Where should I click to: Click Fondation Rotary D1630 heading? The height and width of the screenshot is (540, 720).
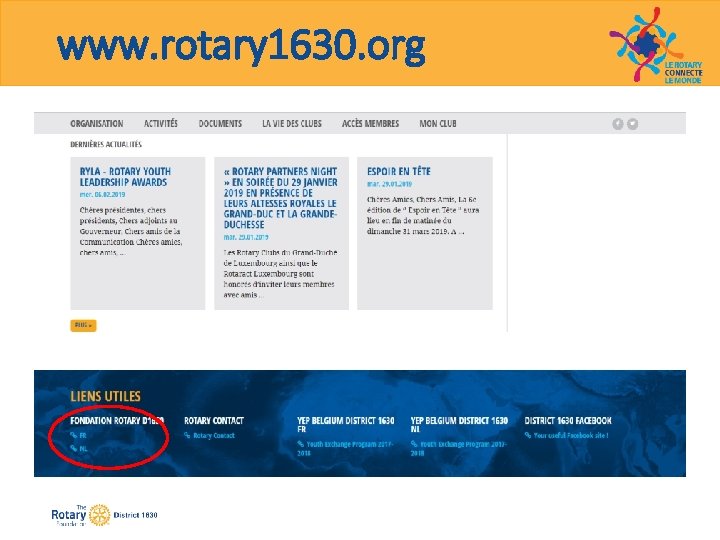point(117,421)
